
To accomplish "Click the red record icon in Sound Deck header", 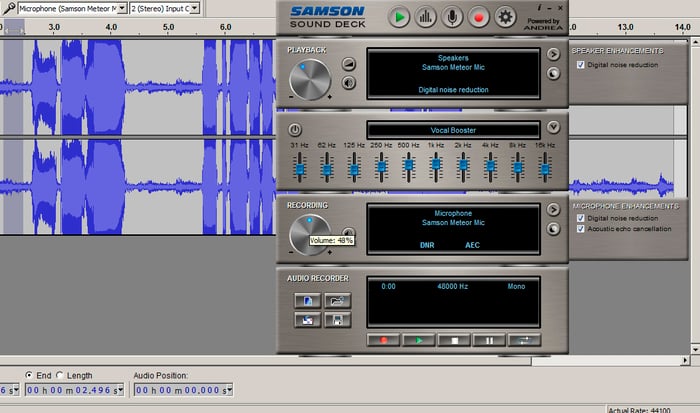I will (x=479, y=17).
